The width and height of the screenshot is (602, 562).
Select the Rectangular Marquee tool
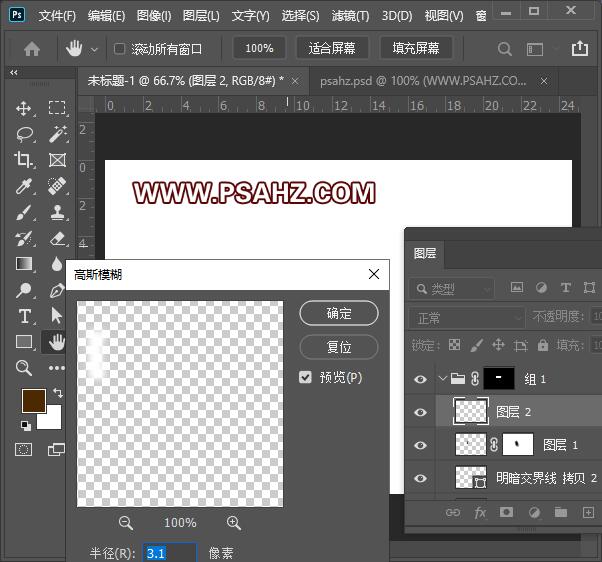pyautogui.click(x=57, y=108)
